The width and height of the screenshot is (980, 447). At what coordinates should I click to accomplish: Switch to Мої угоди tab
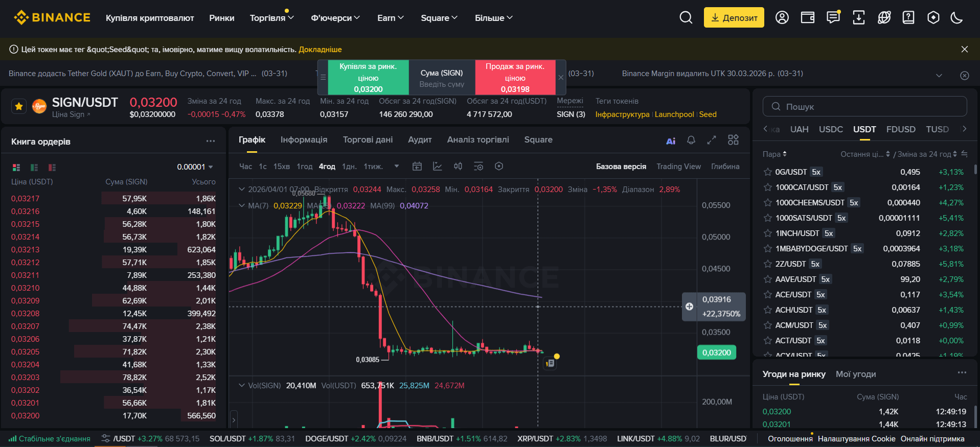point(856,374)
